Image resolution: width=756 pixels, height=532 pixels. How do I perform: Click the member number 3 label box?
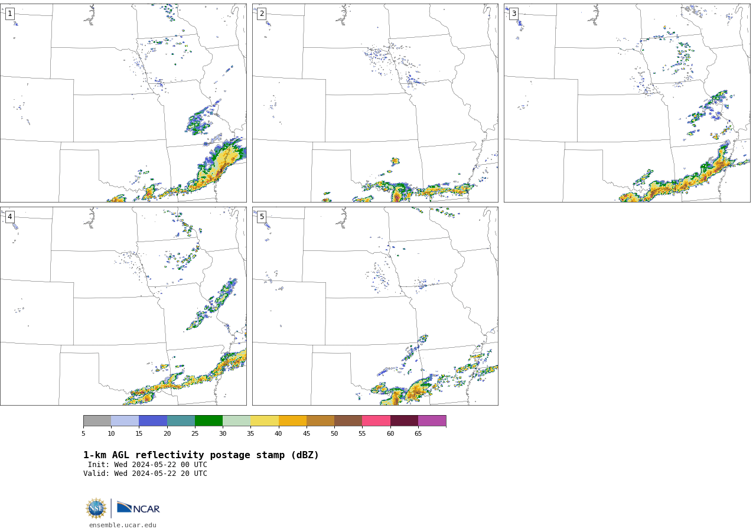[513, 14]
